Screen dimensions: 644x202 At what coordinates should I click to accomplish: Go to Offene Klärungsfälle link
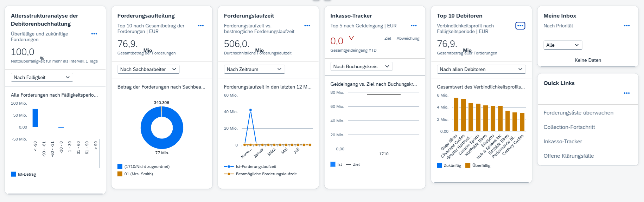click(568, 156)
